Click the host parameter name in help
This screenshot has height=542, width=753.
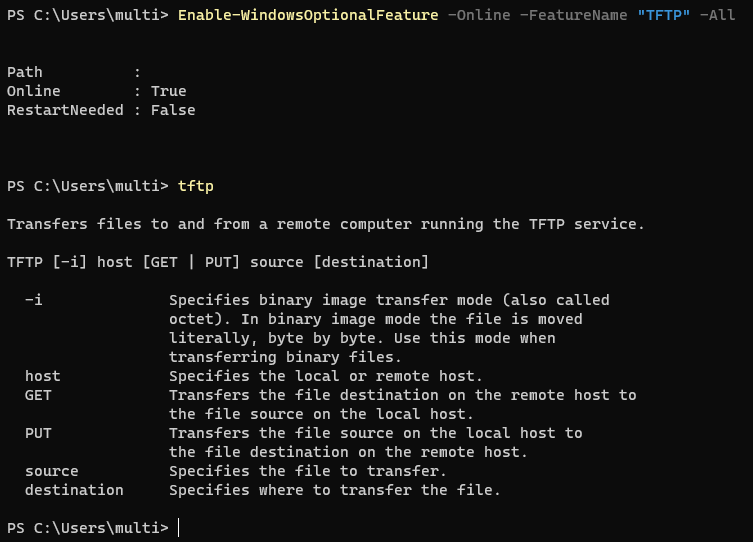(x=43, y=376)
